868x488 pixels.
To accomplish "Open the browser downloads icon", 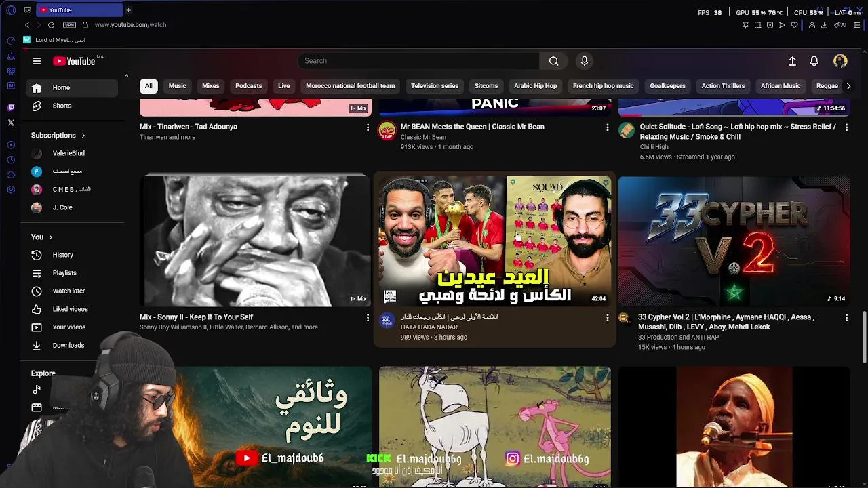I will [x=824, y=25].
